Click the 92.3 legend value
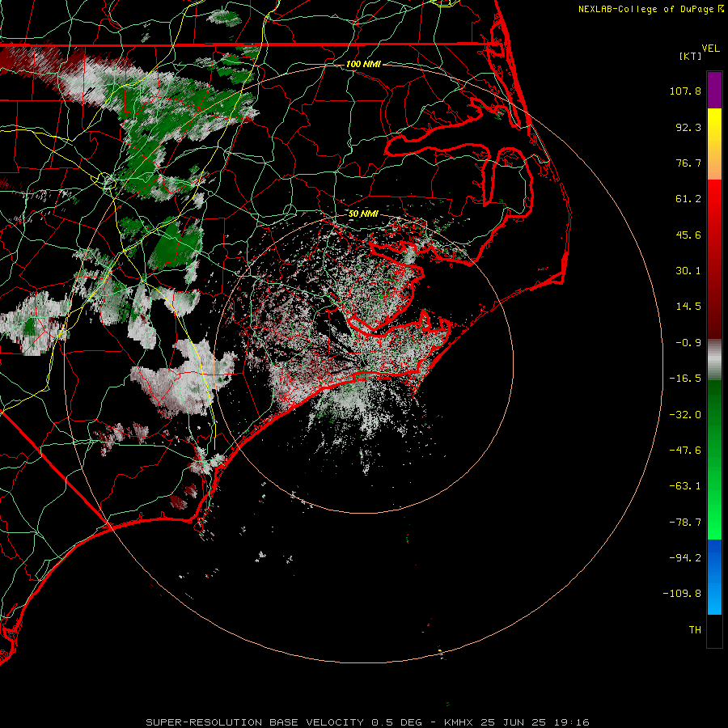 click(688, 127)
